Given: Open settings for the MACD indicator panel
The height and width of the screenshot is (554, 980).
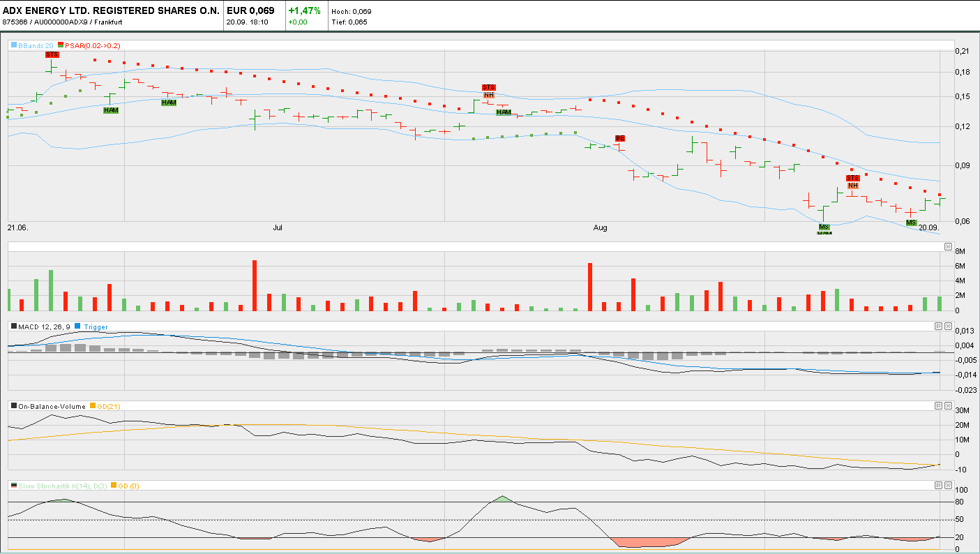Looking at the screenshot, I should [937, 326].
